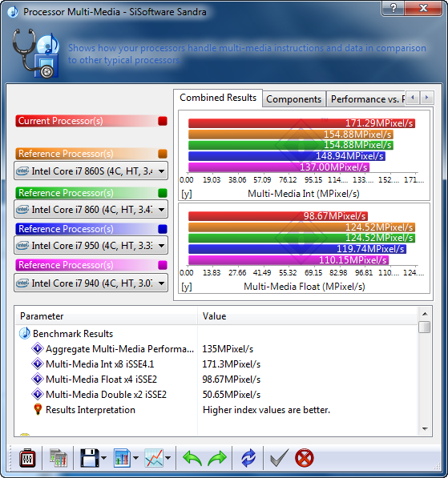Click the diamond icon beside Multi-Media Float x4
448x478 pixels.
click(x=38, y=379)
